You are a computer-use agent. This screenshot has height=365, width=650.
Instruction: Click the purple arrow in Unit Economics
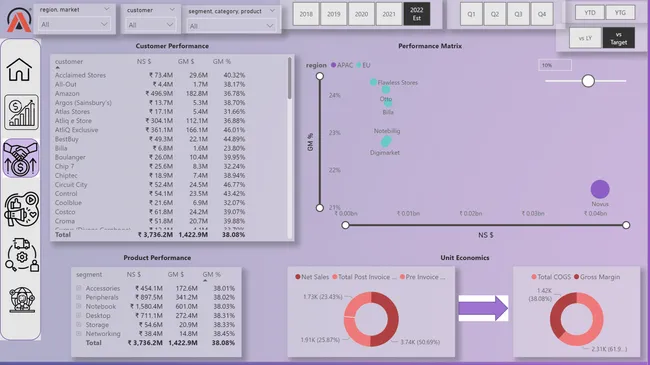tap(483, 308)
